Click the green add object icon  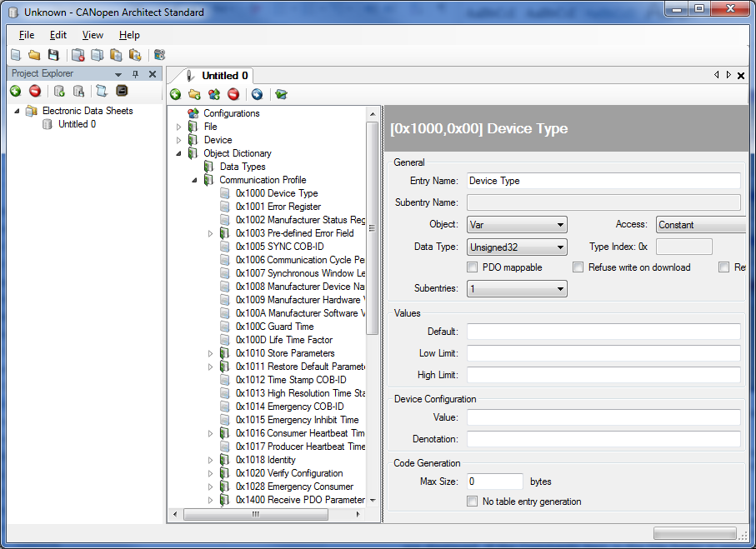point(176,94)
